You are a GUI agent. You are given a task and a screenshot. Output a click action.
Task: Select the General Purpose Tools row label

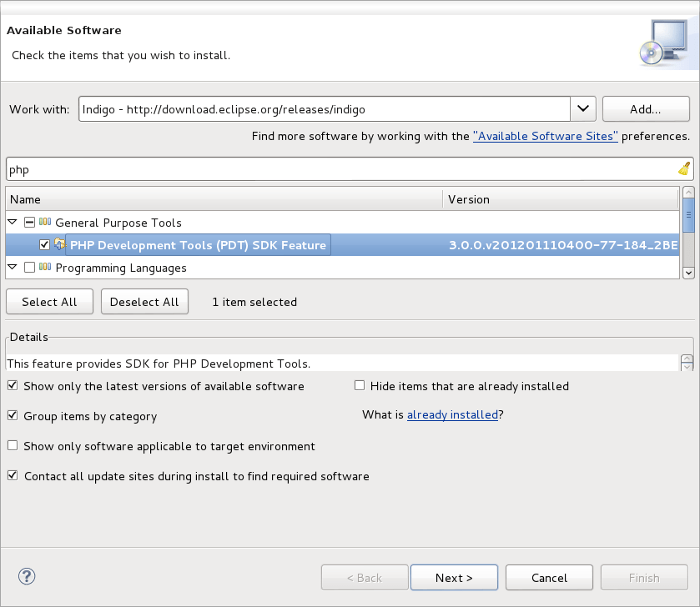click(x=118, y=223)
